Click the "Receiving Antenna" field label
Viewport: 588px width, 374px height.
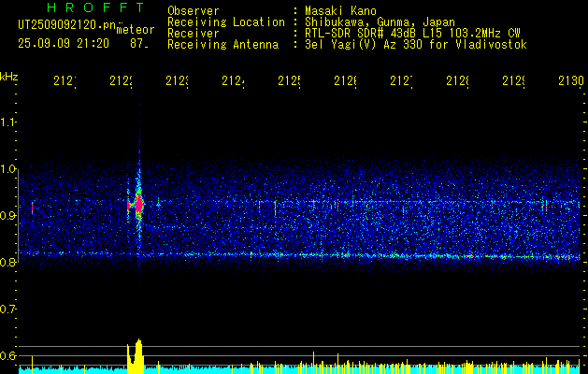point(222,45)
